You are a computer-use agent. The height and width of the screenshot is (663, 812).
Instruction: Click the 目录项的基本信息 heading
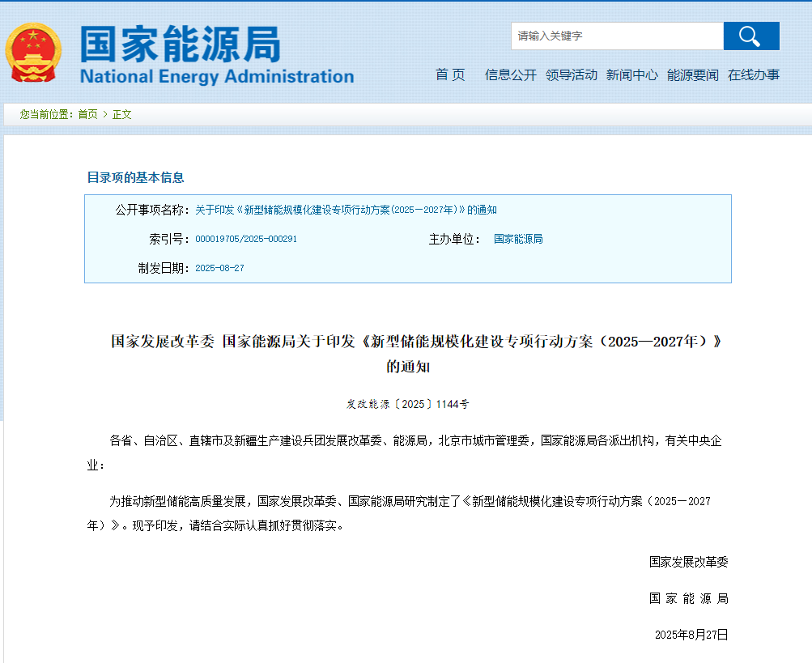pos(135,177)
